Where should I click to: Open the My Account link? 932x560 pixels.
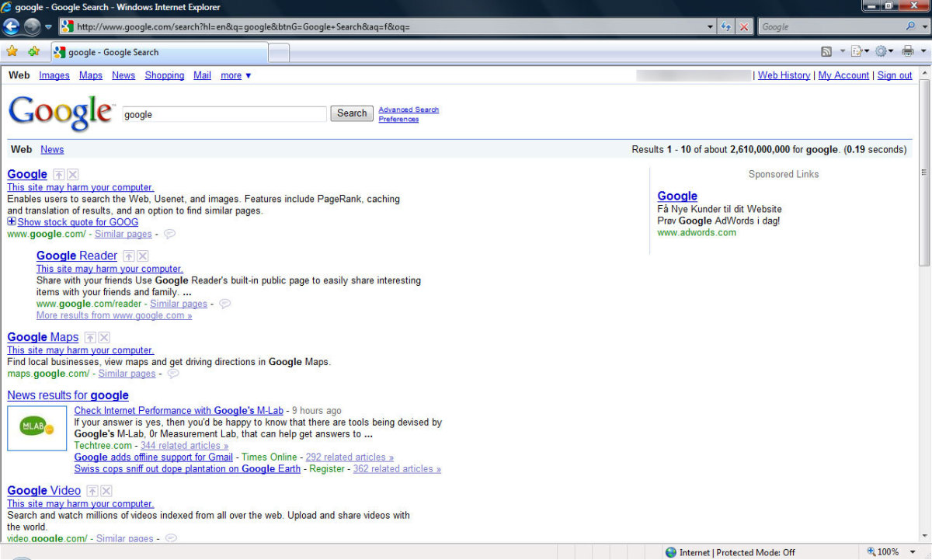click(x=843, y=75)
